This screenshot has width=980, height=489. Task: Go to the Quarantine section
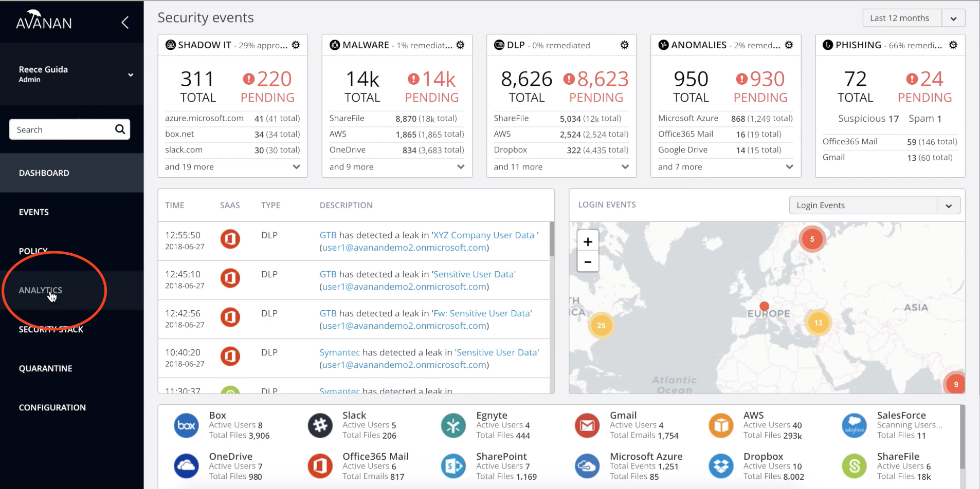point(45,368)
